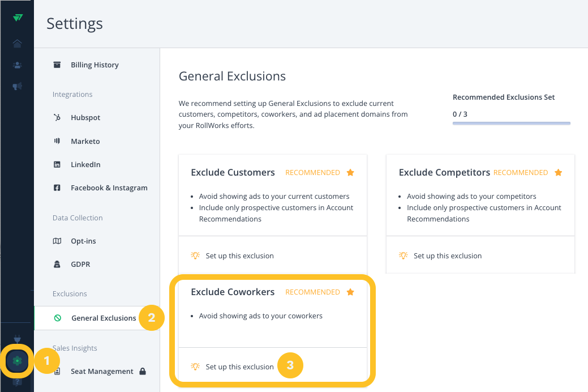
Task: Click 'Avoid showing ads to your current customers'
Action: [274, 197]
